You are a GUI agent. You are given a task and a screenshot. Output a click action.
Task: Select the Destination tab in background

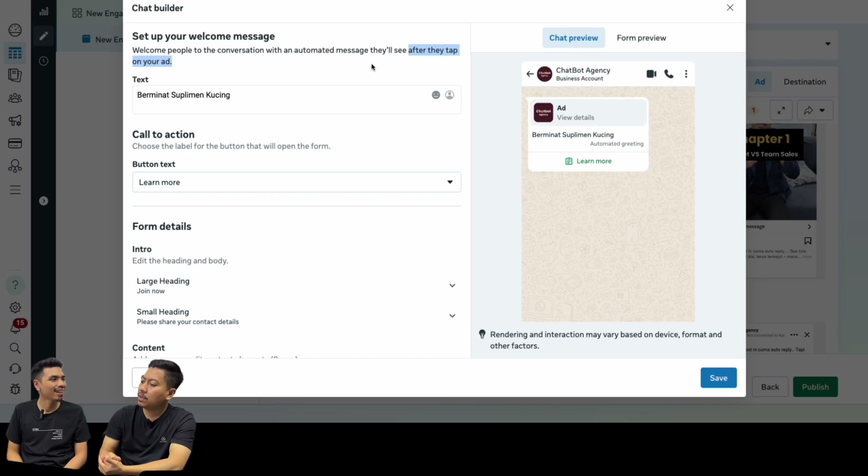point(804,82)
